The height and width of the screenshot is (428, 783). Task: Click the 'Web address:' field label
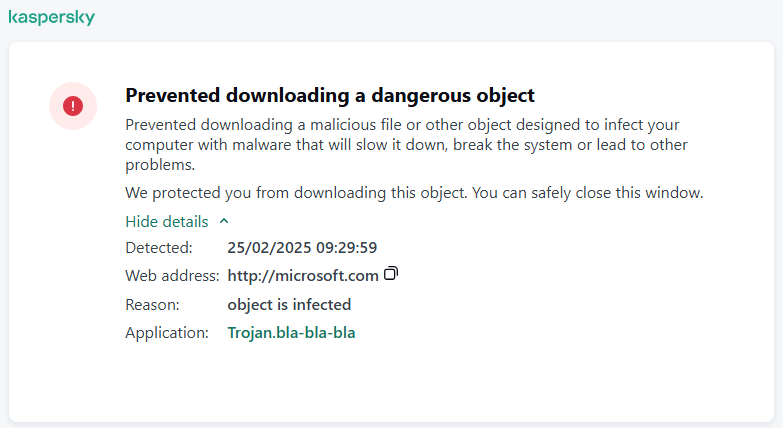click(x=172, y=276)
